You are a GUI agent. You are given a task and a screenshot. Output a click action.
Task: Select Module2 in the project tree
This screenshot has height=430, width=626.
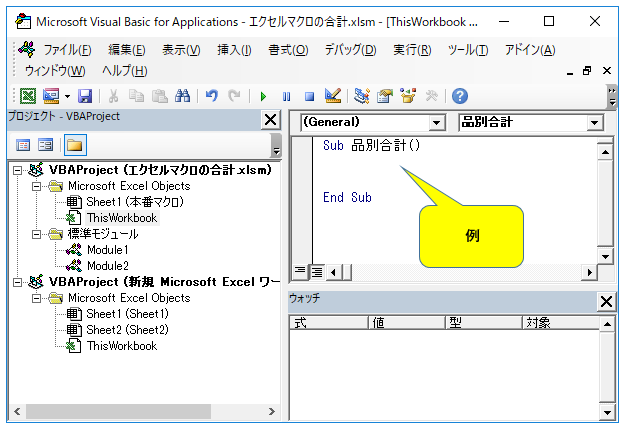108,266
